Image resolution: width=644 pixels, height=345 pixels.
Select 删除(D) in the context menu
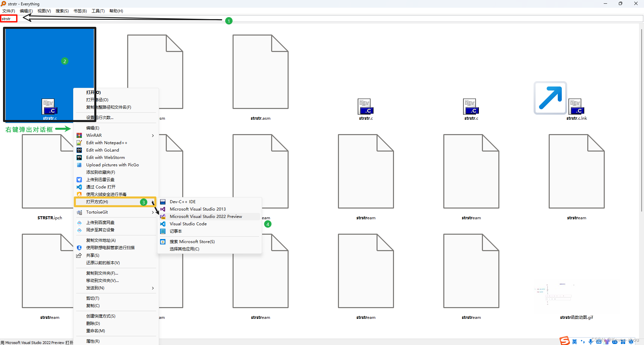click(x=116, y=324)
